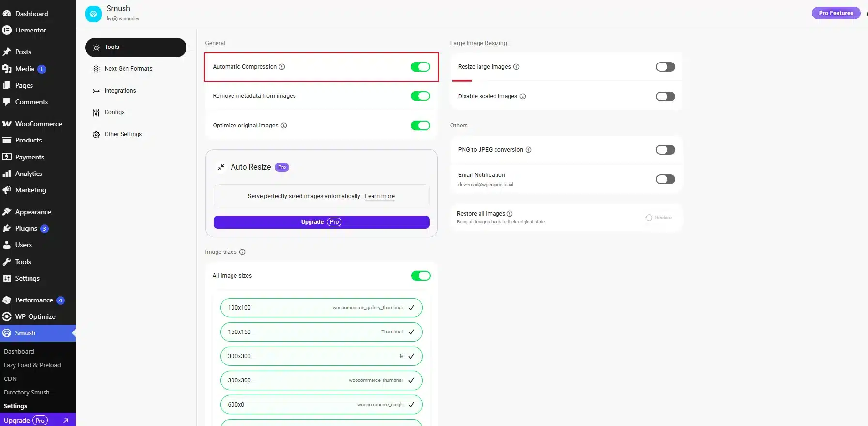Click the Pro badge beside Auto Resize
Image resolution: width=868 pixels, height=426 pixels.
[282, 167]
